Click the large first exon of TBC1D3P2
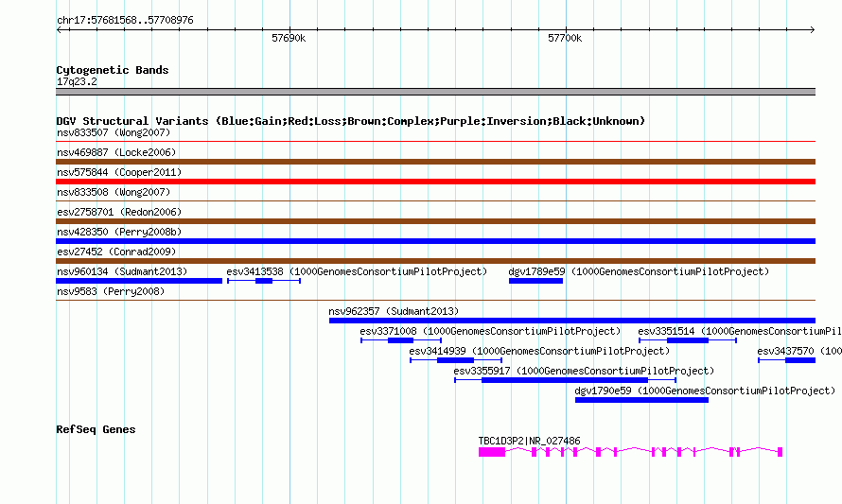 (x=492, y=452)
